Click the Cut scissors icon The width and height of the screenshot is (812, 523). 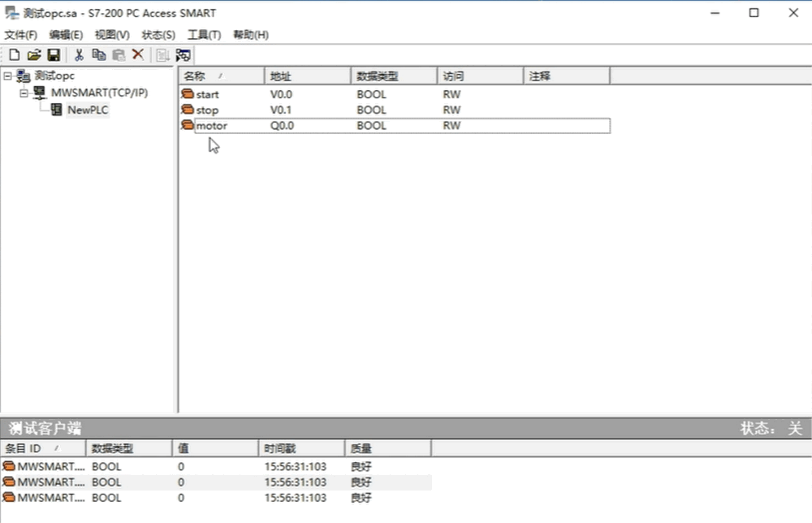pos(79,55)
